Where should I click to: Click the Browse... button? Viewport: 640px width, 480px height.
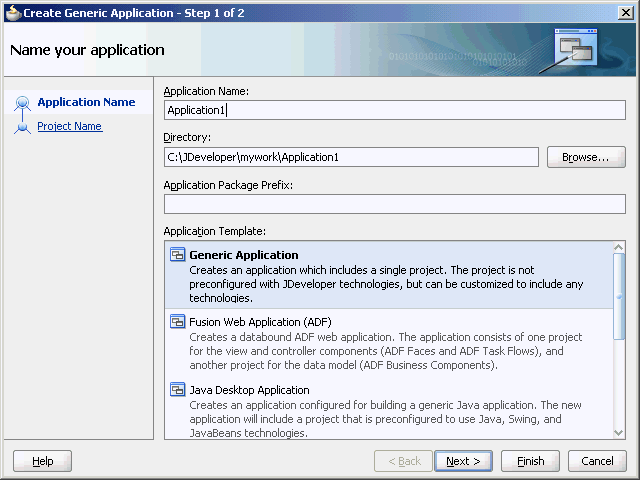(586, 157)
